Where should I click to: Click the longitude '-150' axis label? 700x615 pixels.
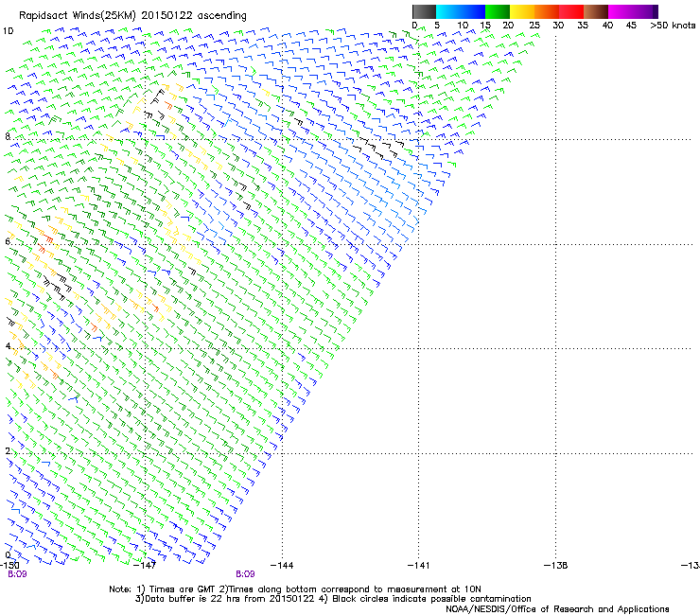[x=9, y=565]
